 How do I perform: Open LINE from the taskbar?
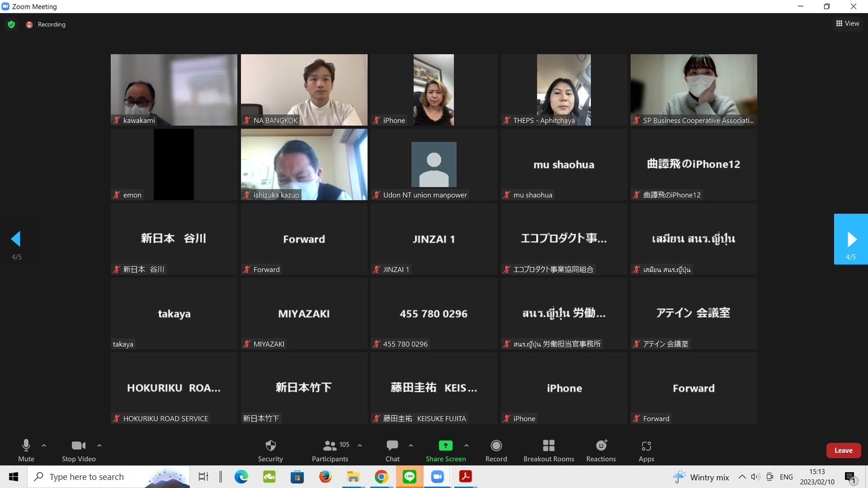tap(409, 477)
